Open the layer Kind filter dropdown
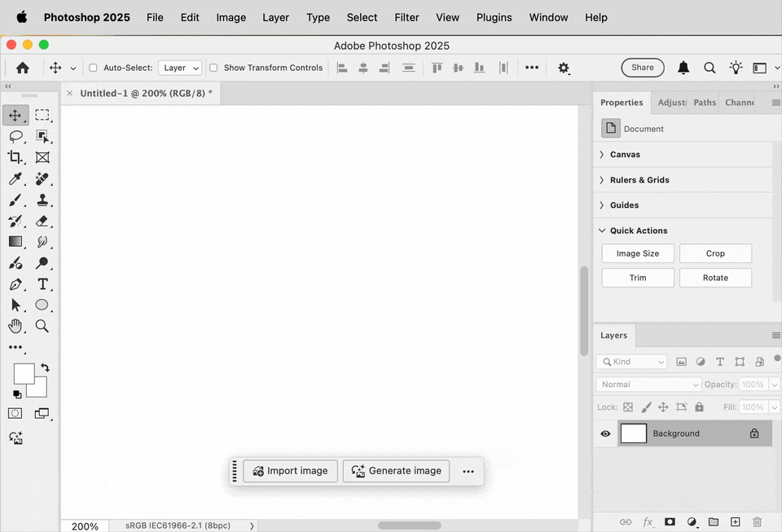The image size is (782, 532). coord(632,362)
